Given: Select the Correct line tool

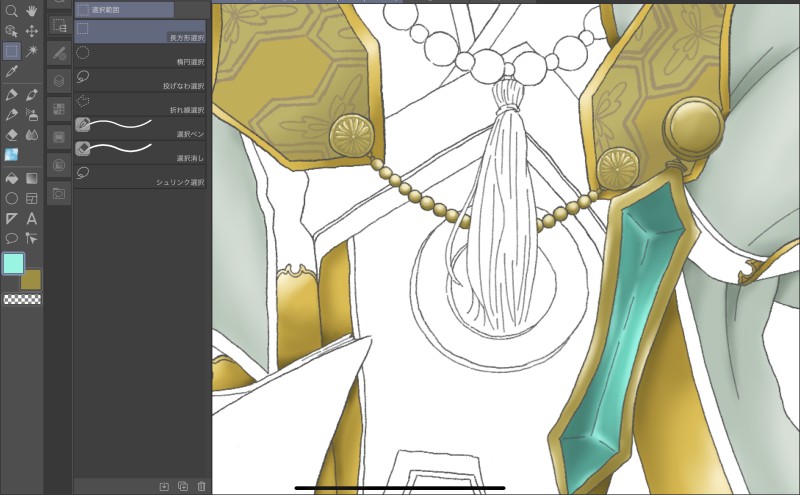Looking at the screenshot, I should tap(32, 238).
